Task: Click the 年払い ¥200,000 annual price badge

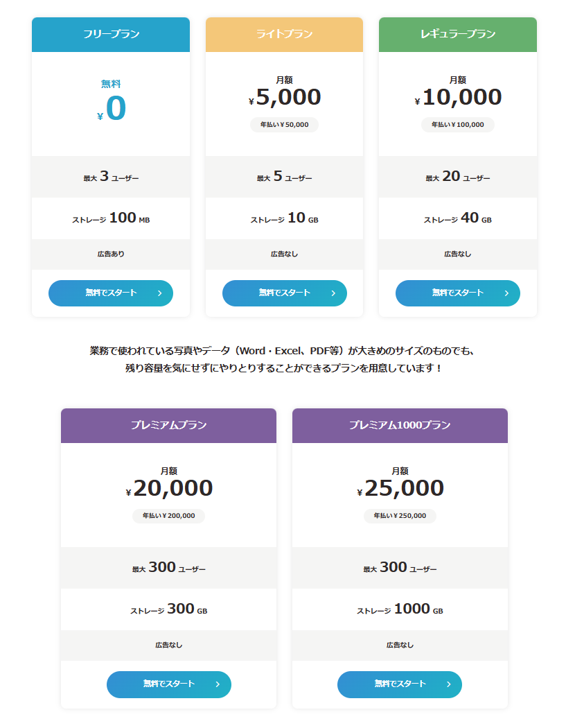Action: coord(168,516)
